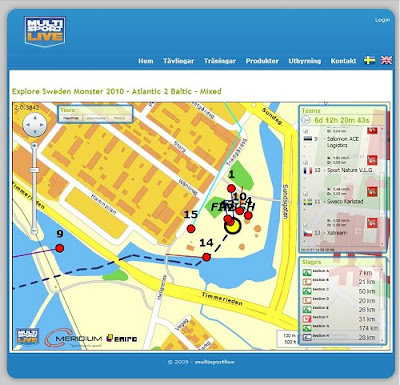This screenshot has width=400, height=385.
Task: Click the Czech flag of team 13
Action: pyautogui.click(x=307, y=233)
